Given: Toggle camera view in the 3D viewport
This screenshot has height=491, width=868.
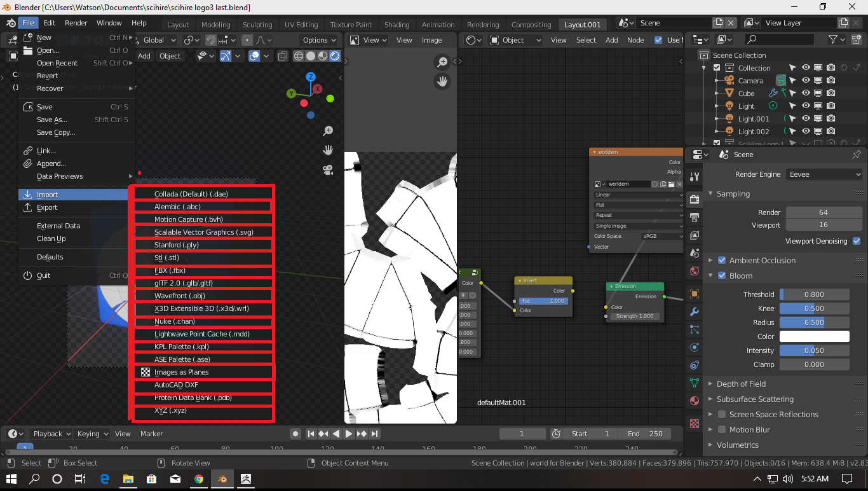Looking at the screenshot, I should pos(328,170).
